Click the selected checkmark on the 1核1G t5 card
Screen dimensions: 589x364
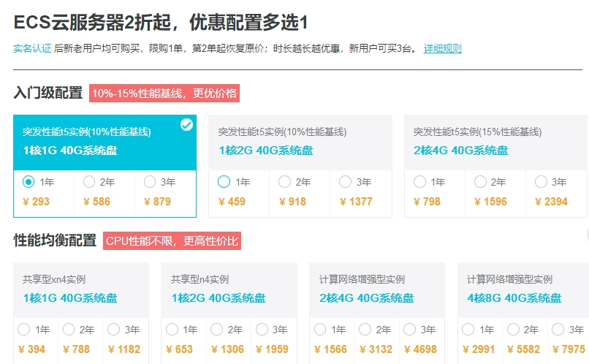(x=186, y=125)
